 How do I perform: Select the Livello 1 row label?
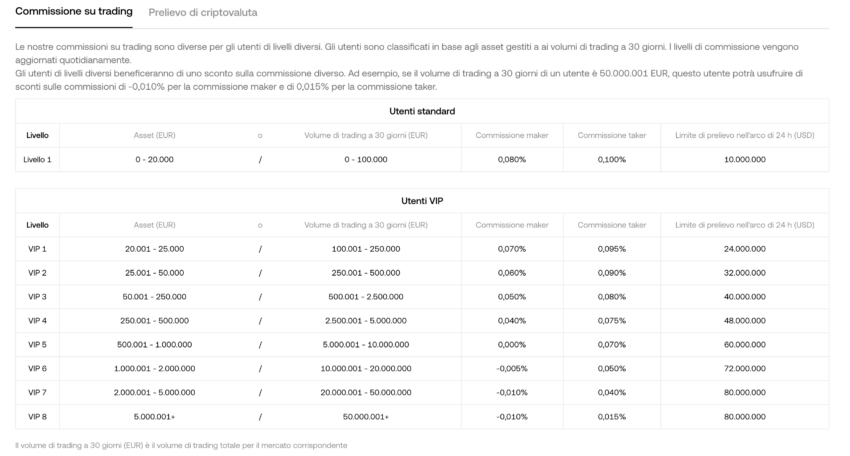click(37, 159)
